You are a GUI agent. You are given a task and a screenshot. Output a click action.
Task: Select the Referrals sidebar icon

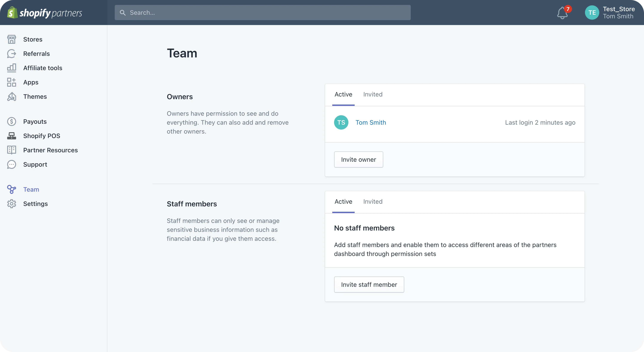pos(11,53)
